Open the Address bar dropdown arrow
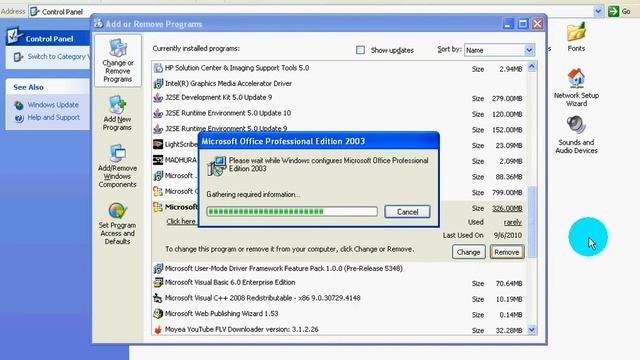Viewport: 640px width, 360px height. point(598,11)
